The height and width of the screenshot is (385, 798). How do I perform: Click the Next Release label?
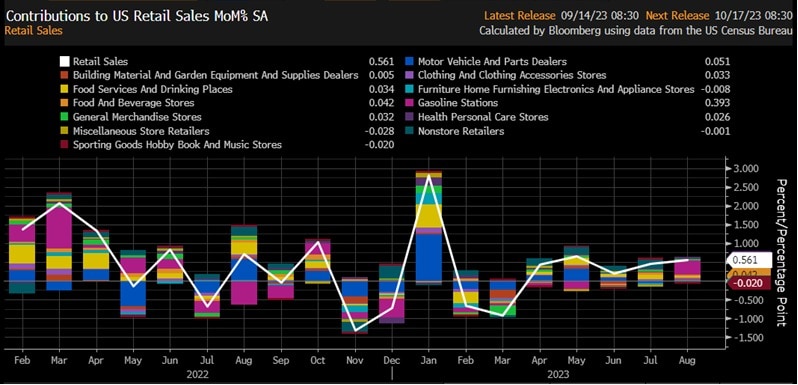point(677,16)
